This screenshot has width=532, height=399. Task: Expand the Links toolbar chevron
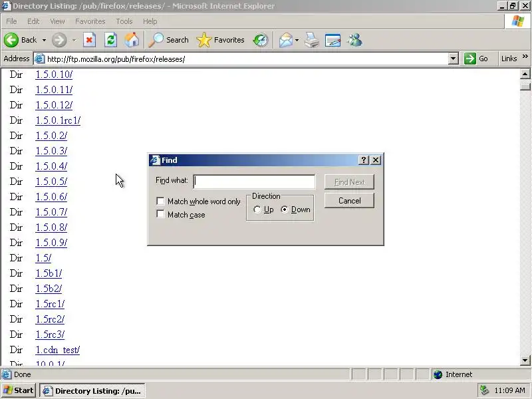click(525, 57)
